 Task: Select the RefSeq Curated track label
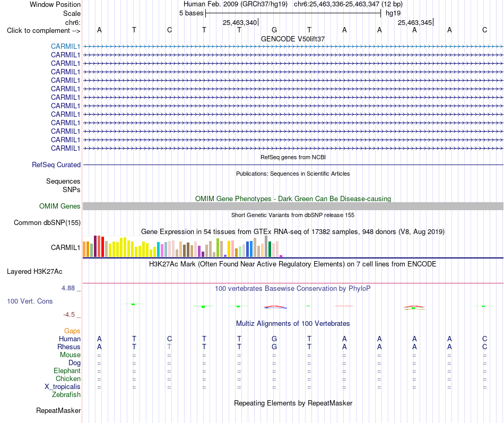[56, 165]
